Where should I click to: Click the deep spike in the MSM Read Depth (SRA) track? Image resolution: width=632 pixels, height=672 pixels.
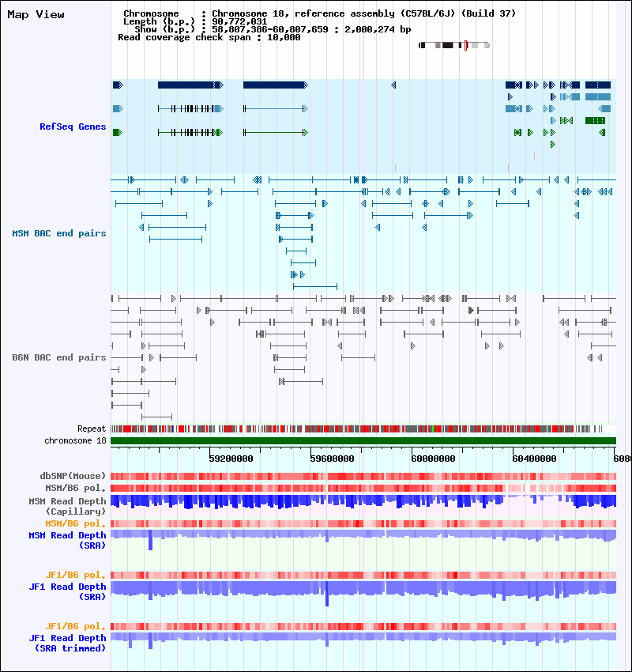(x=150, y=540)
